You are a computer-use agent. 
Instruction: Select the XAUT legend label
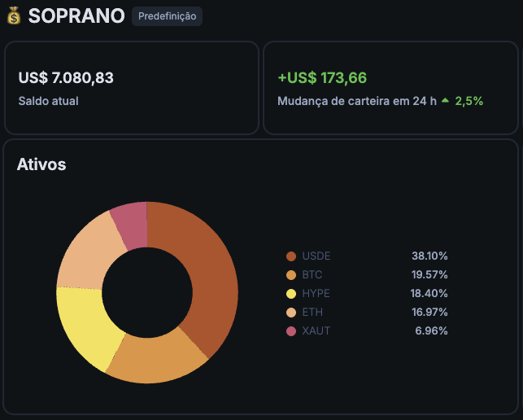(316, 330)
